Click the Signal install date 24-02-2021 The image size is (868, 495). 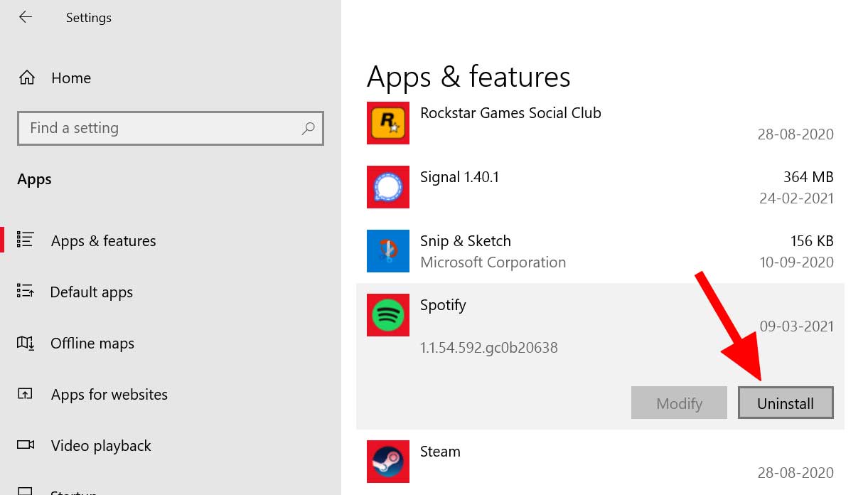[796, 198]
